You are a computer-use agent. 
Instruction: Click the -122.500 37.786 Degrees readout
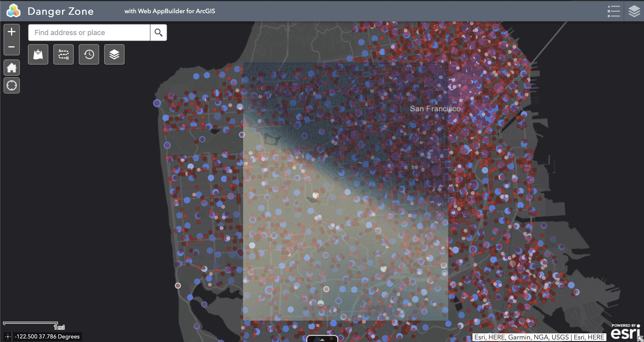click(47, 337)
